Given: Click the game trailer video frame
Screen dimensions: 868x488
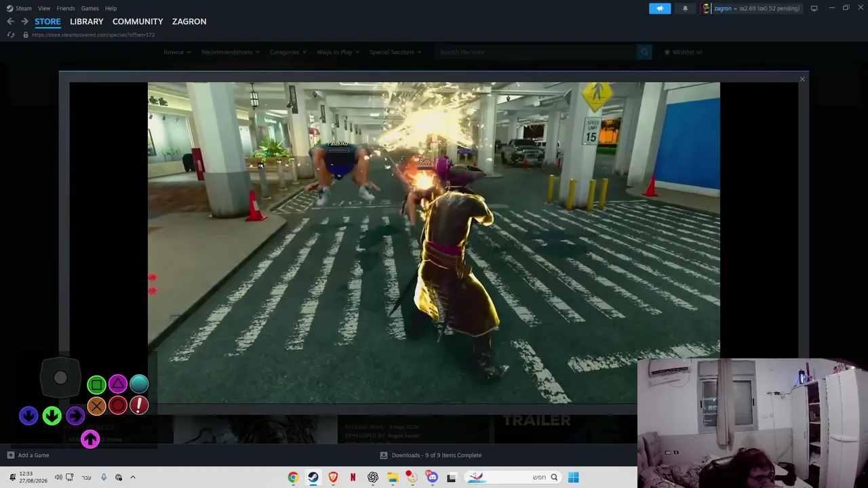Looking at the screenshot, I should [434, 243].
